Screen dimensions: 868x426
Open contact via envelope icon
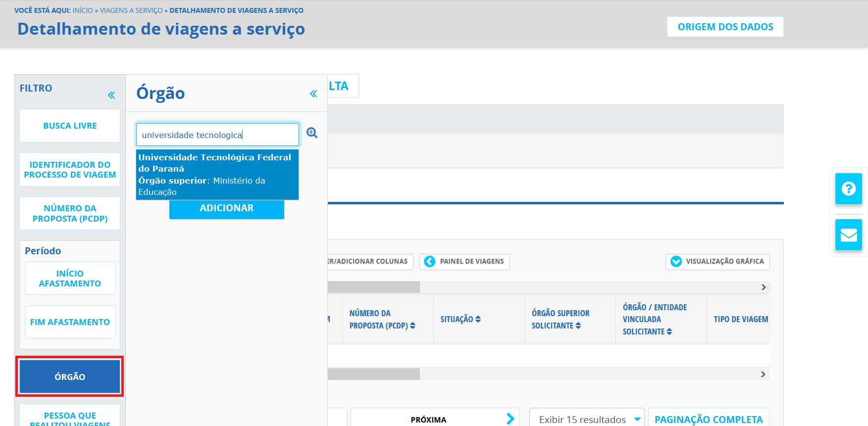pyautogui.click(x=848, y=235)
